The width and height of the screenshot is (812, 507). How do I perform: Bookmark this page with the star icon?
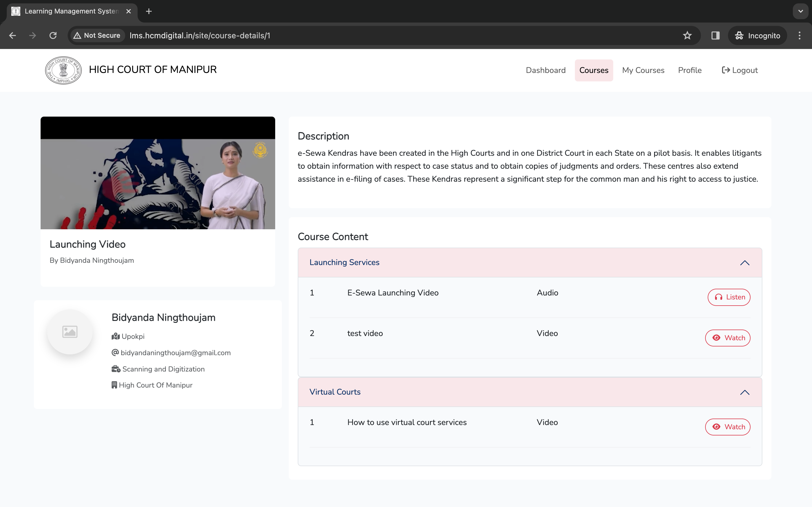tap(687, 35)
